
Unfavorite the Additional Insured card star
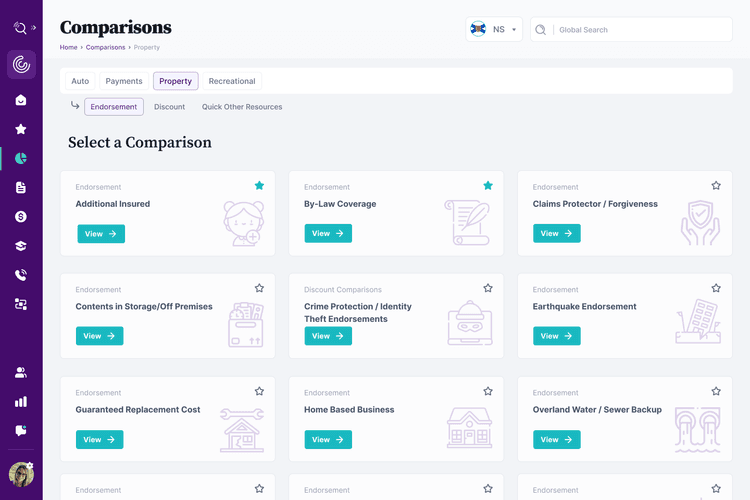pyautogui.click(x=259, y=185)
